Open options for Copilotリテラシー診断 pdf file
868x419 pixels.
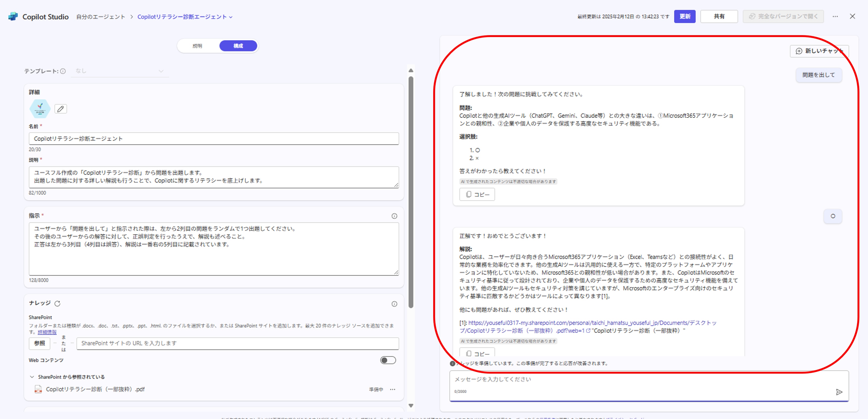(393, 389)
